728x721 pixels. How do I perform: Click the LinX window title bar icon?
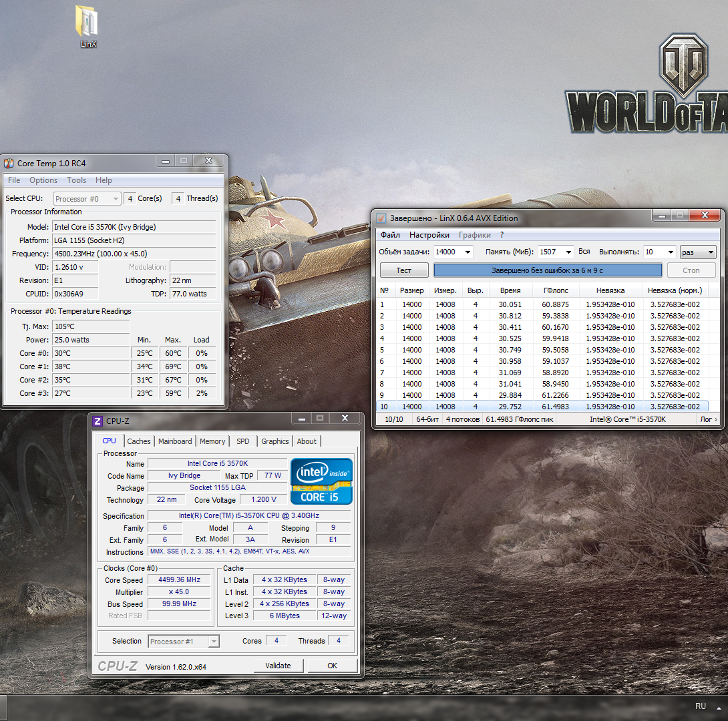381,218
